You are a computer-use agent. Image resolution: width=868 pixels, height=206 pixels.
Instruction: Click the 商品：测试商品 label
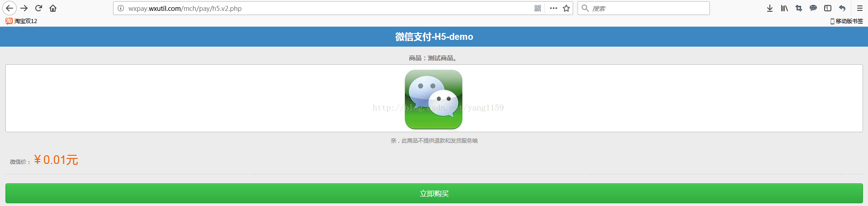[x=433, y=58]
